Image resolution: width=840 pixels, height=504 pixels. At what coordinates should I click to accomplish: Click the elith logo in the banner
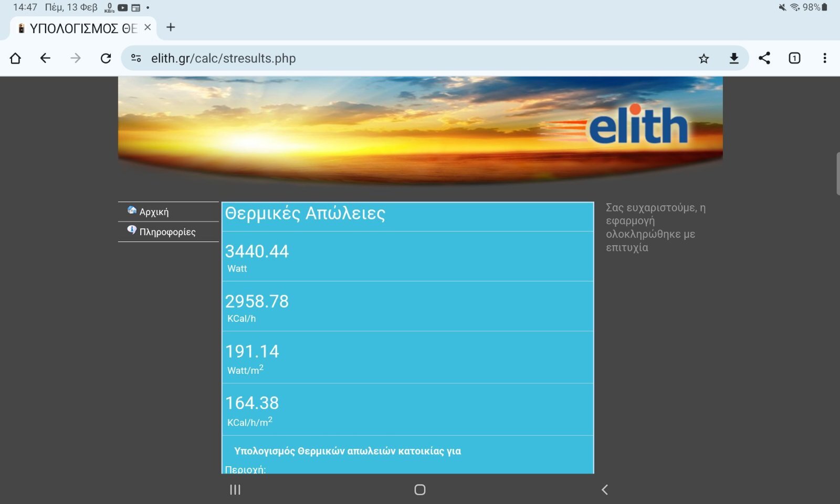tap(637, 124)
